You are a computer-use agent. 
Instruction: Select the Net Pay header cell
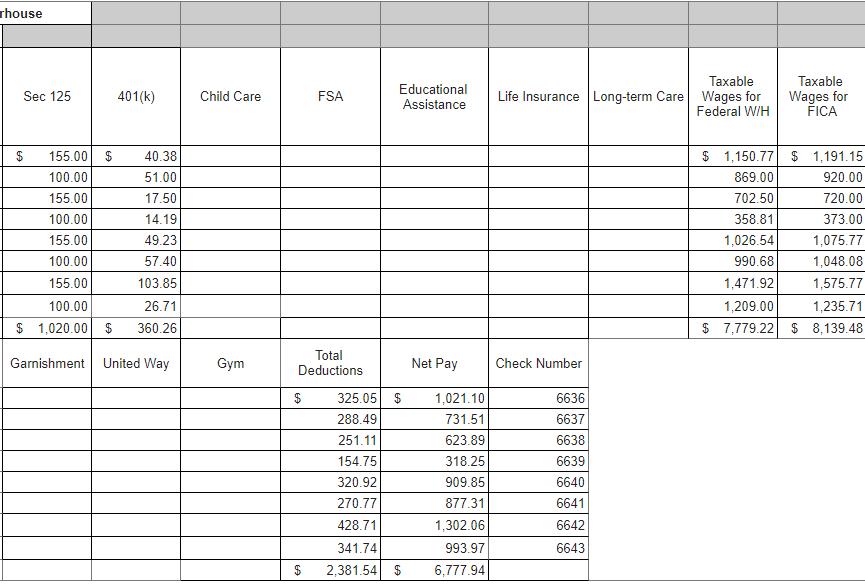click(433, 363)
